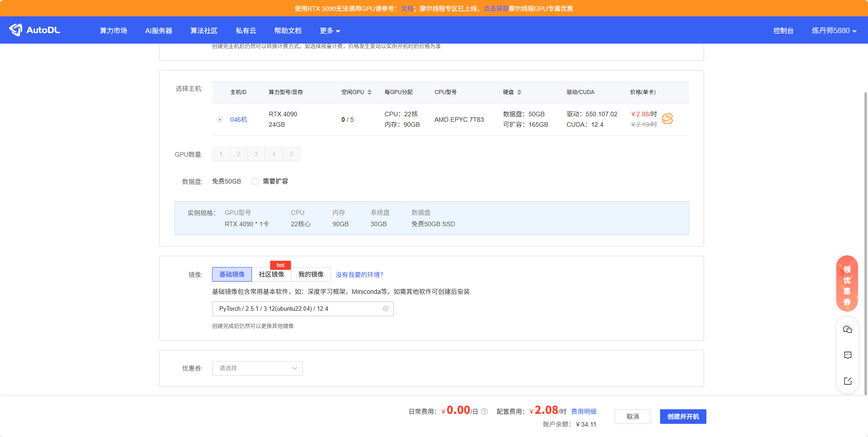The height and width of the screenshot is (437, 868).
Task: Click the help question mark beside 日常费用
Action: coord(484,411)
